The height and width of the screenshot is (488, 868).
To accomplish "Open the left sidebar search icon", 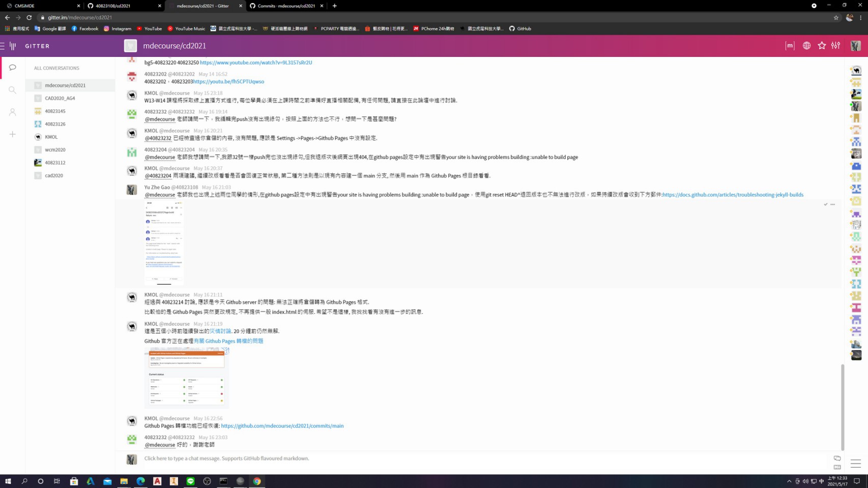I will click(13, 90).
